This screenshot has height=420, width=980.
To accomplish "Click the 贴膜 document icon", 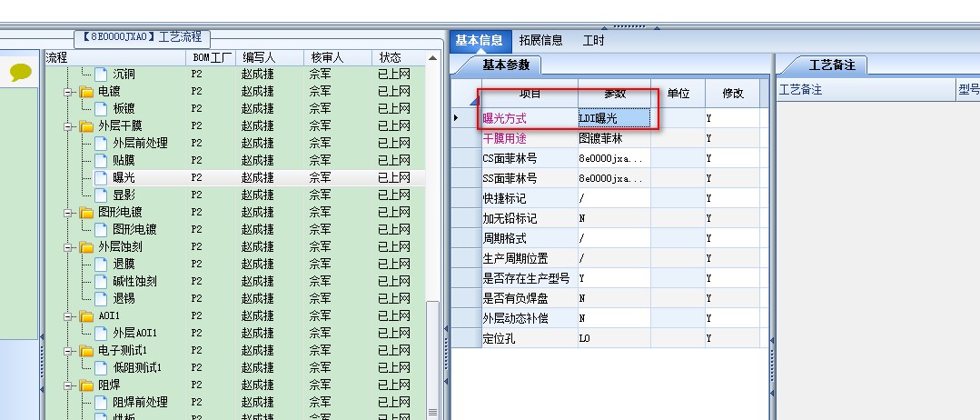I will pos(101,161).
